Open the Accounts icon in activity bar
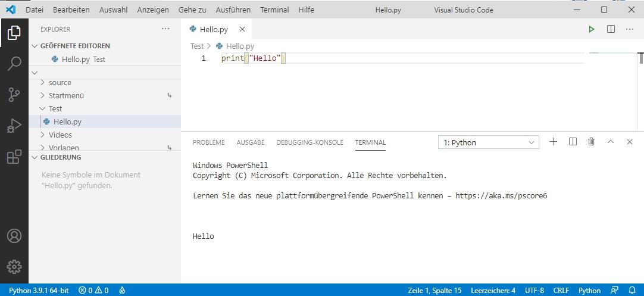The width and height of the screenshot is (644, 296). (14, 236)
